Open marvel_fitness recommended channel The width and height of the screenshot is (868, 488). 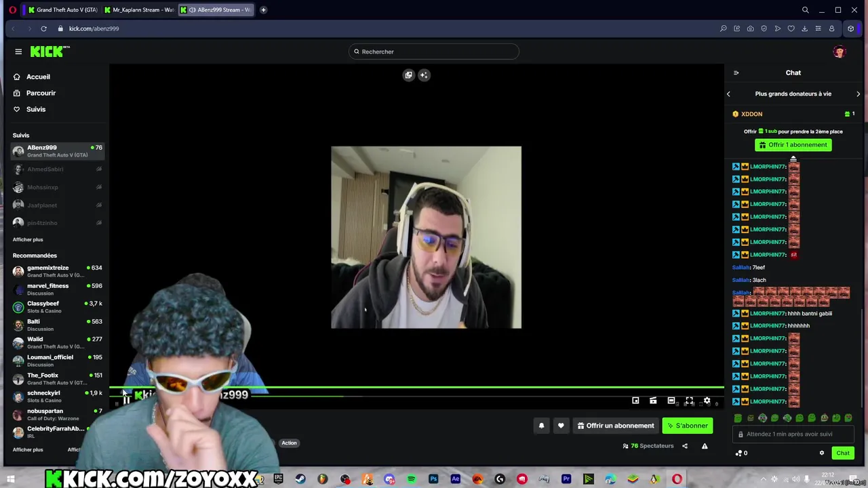(58, 289)
